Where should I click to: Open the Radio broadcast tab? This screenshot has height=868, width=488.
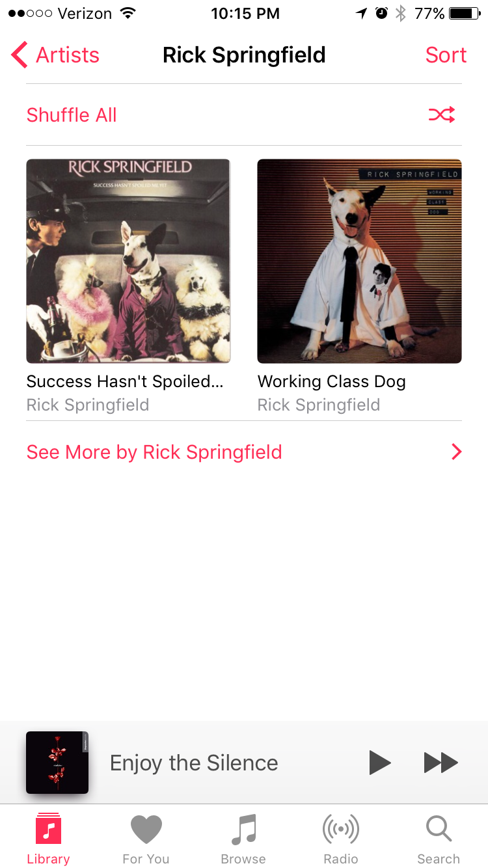(341, 839)
